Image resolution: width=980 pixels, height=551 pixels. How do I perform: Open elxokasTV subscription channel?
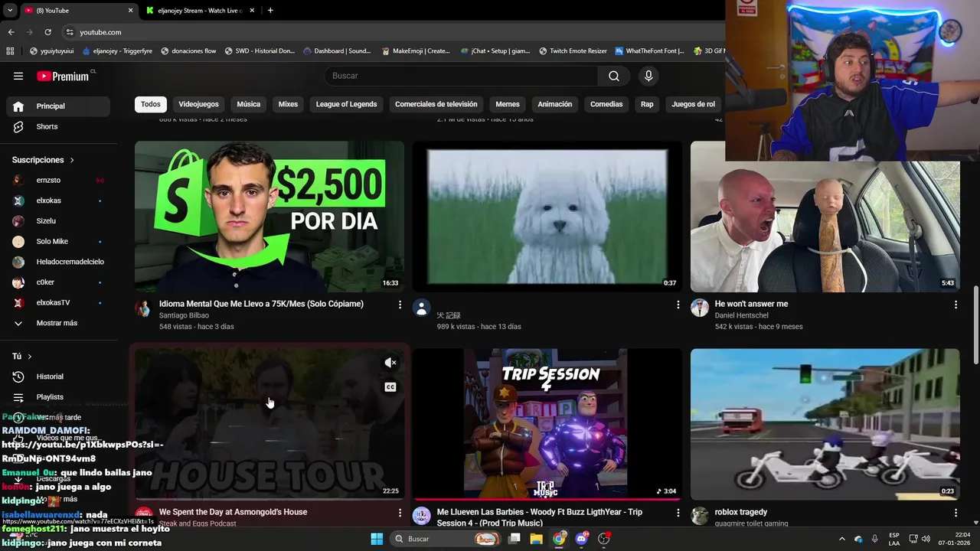tap(58, 303)
